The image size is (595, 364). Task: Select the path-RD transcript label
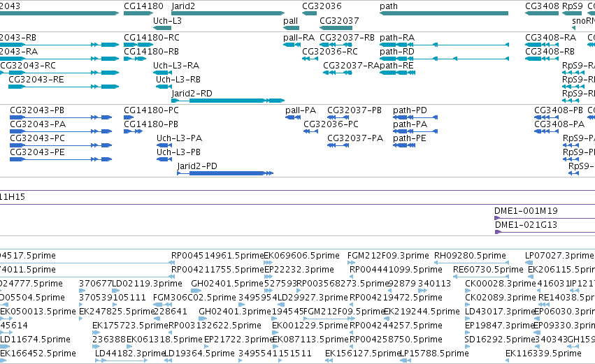(397, 52)
